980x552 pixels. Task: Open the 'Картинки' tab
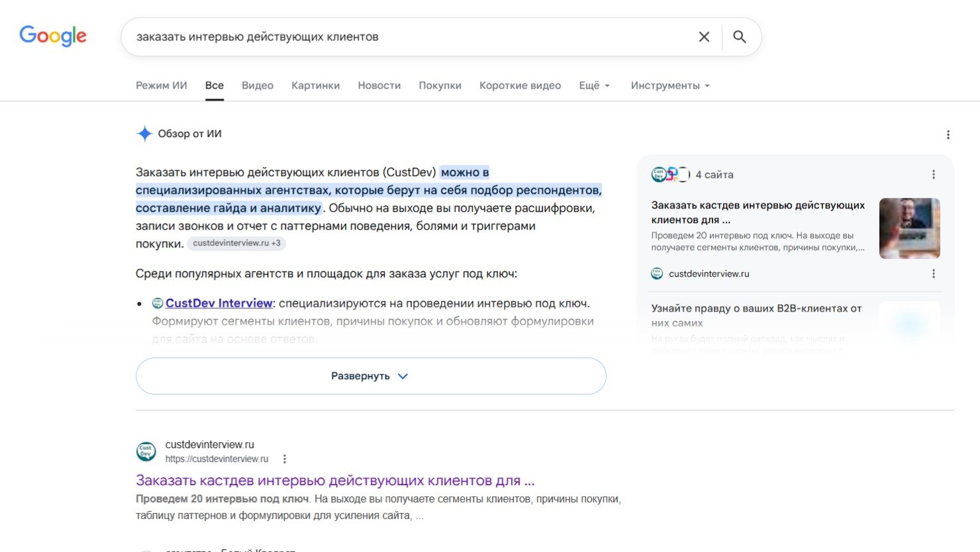(x=316, y=85)
